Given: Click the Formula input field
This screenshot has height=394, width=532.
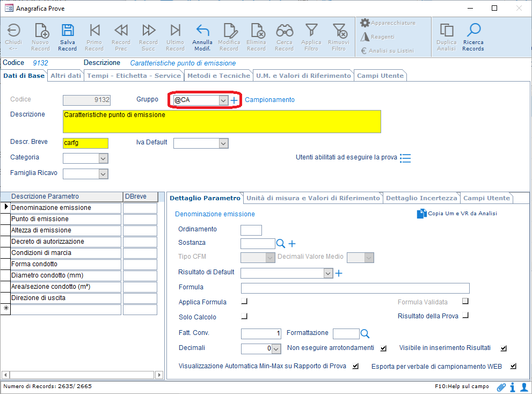Looking at the screenshot, I should click(x=355, y=288).
